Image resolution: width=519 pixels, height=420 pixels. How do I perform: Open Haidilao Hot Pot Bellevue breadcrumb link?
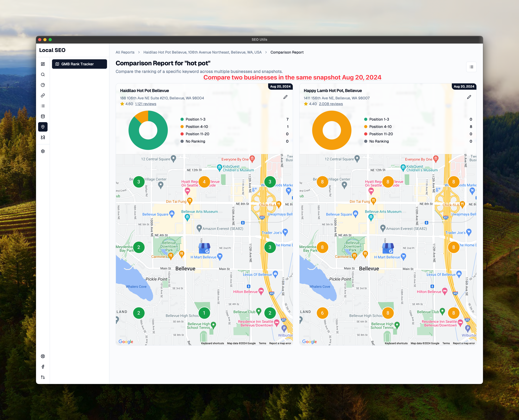pos(202,52)
